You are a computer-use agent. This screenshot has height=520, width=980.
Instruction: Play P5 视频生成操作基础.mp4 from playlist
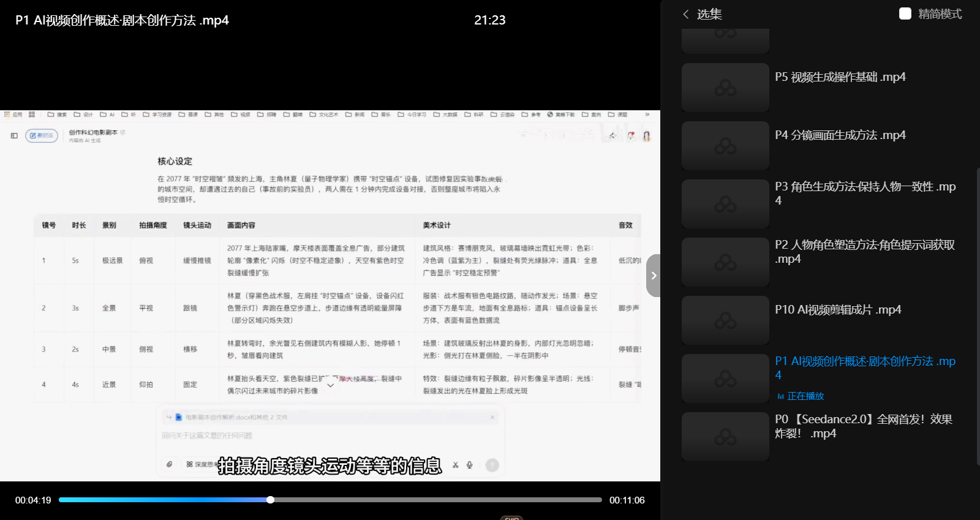tap(840, 77)
